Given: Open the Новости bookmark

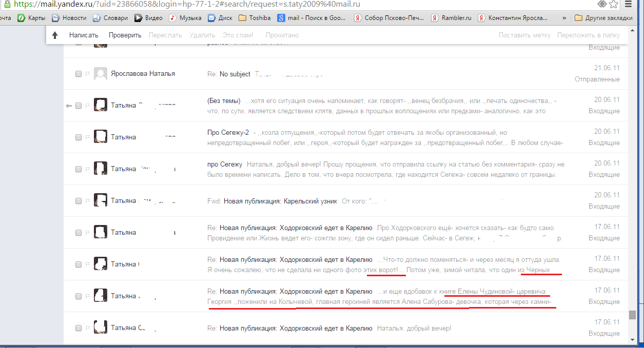Looking at the screenshot, I should pos(69,18).
